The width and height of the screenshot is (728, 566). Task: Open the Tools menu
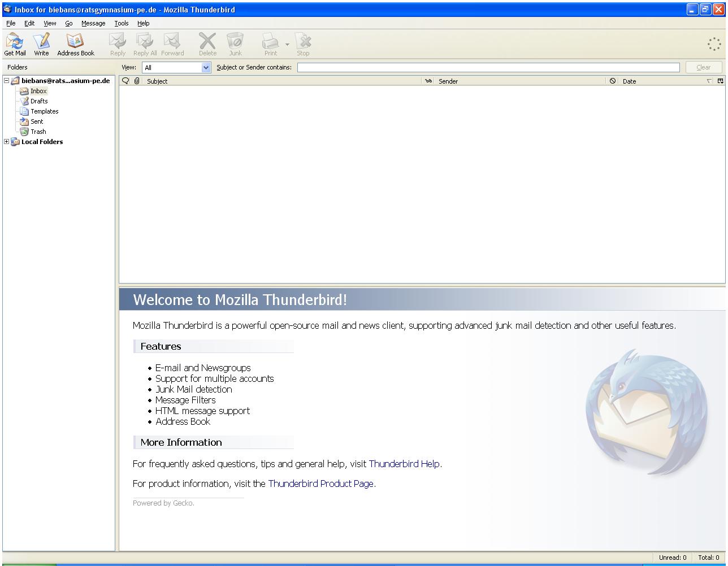122,23
